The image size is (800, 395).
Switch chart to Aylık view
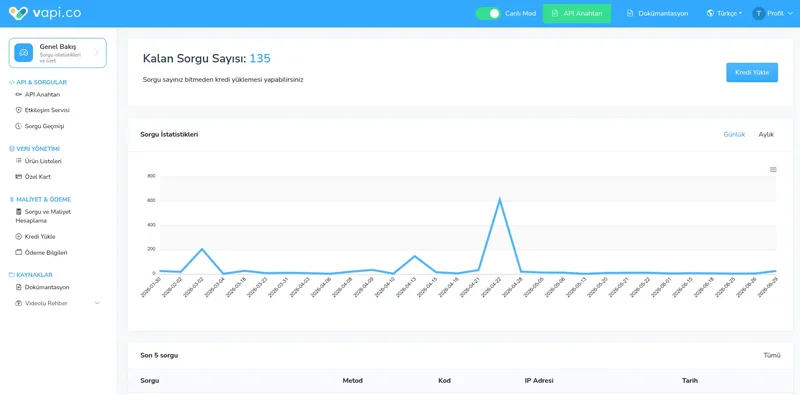(x=766, y=134)
